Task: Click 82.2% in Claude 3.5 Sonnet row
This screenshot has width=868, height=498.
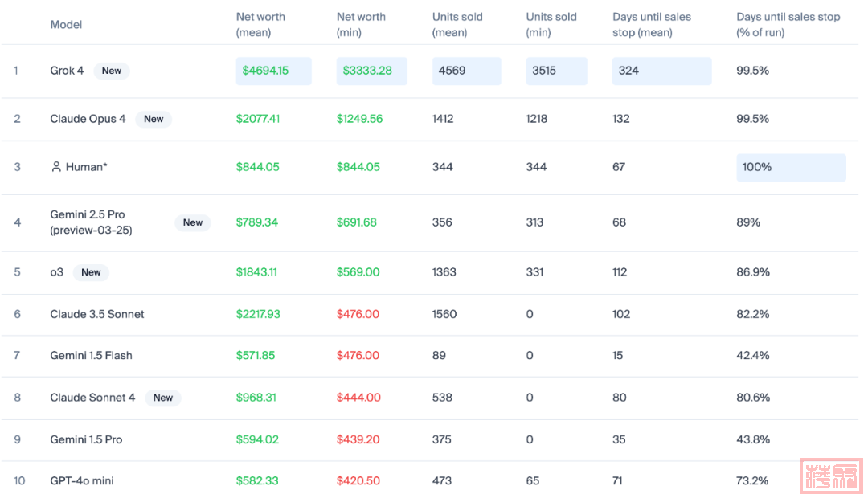Action: point(753,314)
